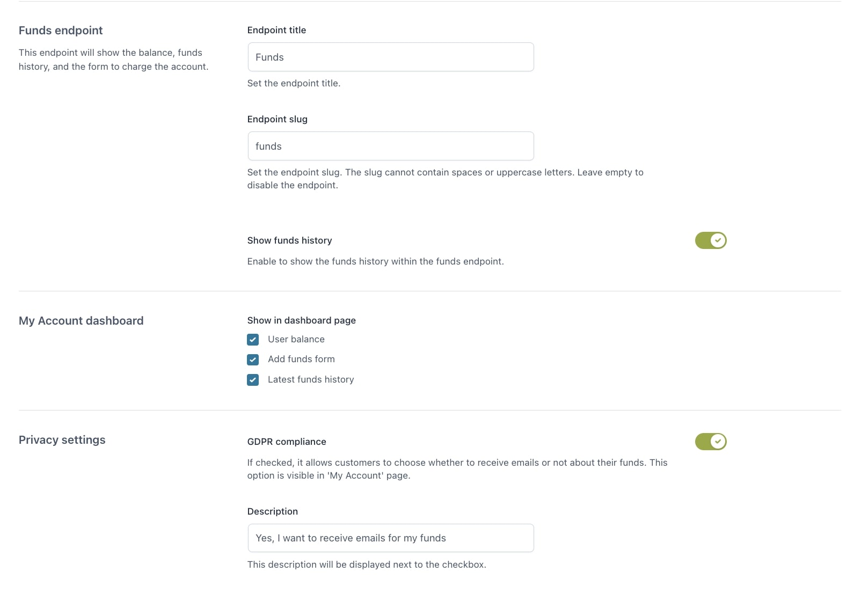Turn off the GDPR compliance switch
Image resolution: width=861 pixels, height=616 pixels.
[710, 442]
